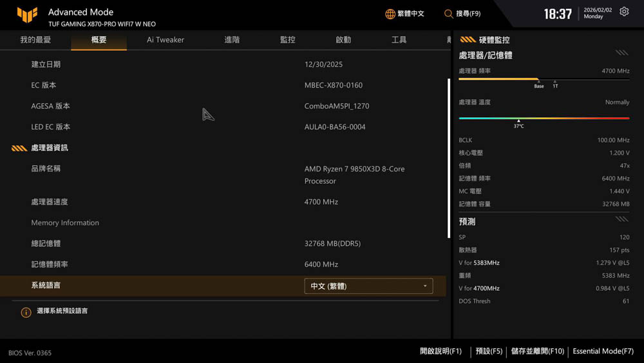Screen dimensions: 644x363
Task: Click the globe language icon
Action: [390, 14]
